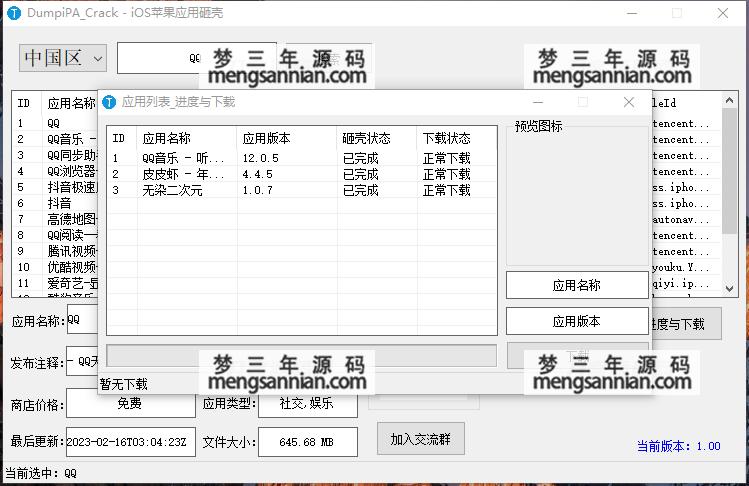Screen dimensions: 749x486
Task: Select row 9 腾讯视频 in the main list
Action: tap(54, 251)
